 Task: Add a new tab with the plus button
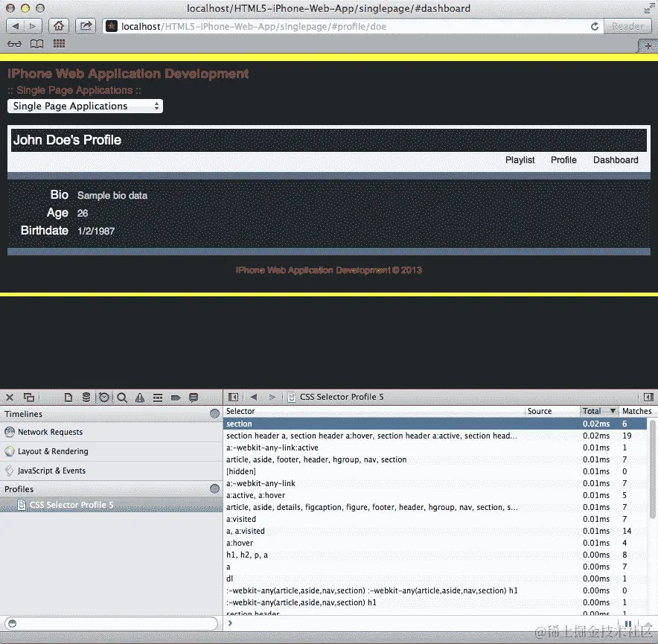[x=648, y=45]
